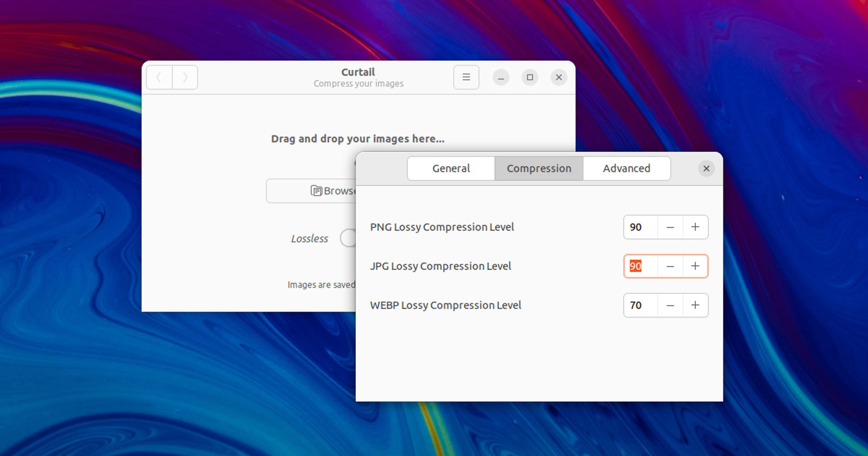Switch to the General tab
Screen dimensions: 868x456
click(451, 168)
